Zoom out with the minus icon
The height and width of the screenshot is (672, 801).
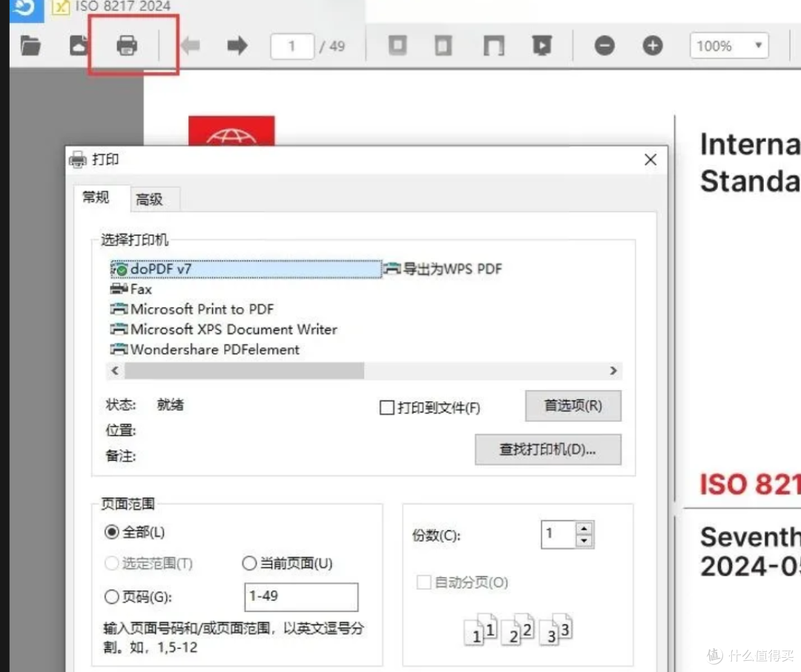coord(604,45)
